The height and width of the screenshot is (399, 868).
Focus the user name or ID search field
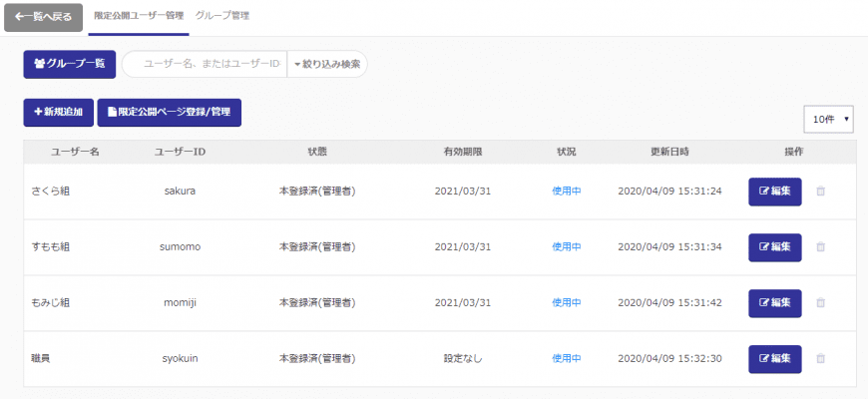click(x=208, y=64)
